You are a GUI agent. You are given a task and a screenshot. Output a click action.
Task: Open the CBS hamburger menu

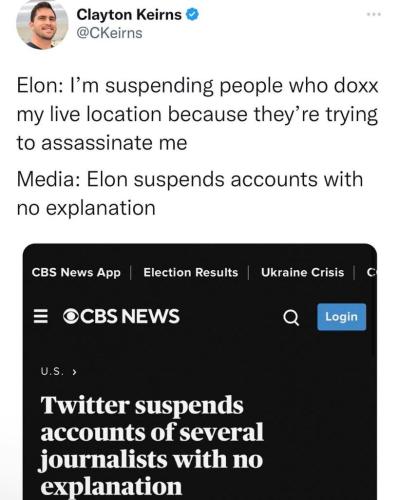[41, 316]
